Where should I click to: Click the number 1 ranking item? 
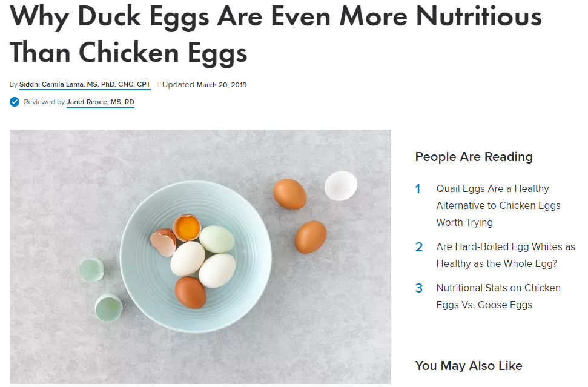418,188
